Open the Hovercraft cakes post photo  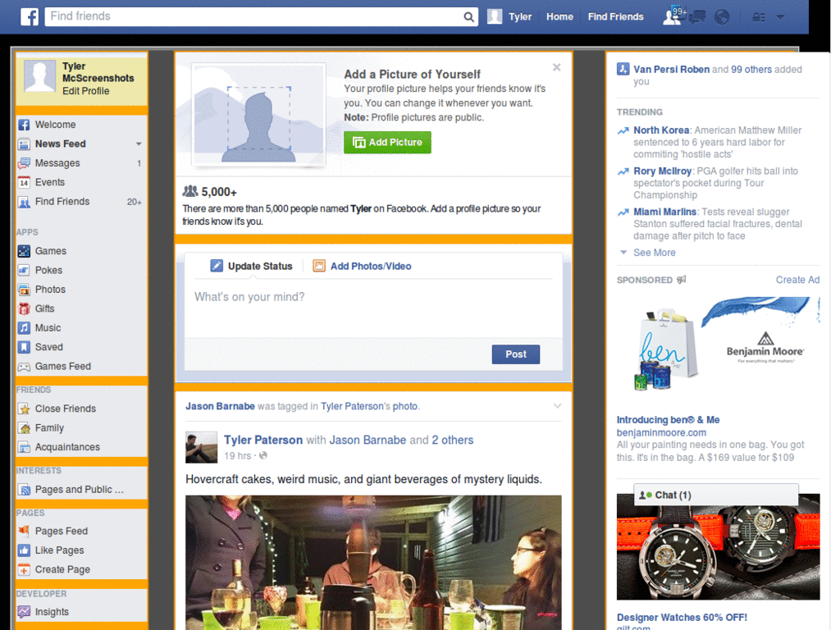373,562
